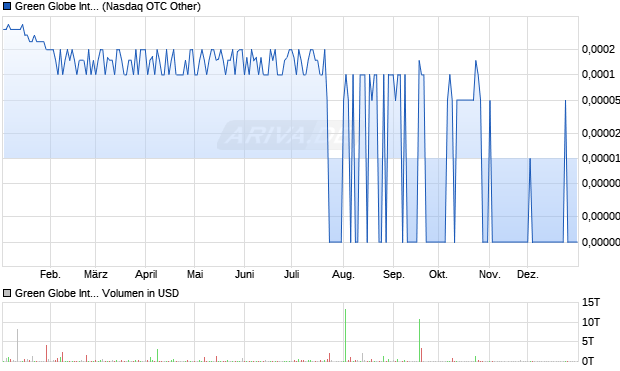Screen dimensions: 620x371
Task: Click the volume title Green Globe Int... Volumen in USD
Action: (x=97, y=293)
